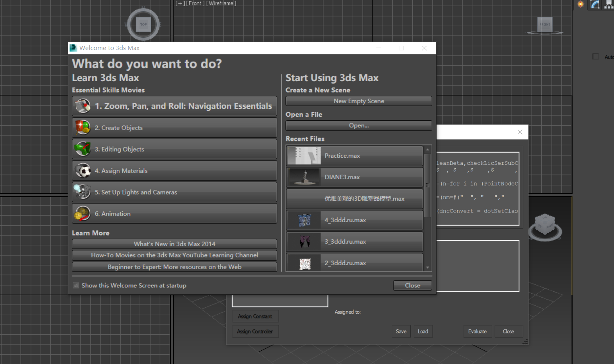Click the Top viewport ViewCube
The height and width of the screenshot is (364, 614).
click(x=143, y=24)
